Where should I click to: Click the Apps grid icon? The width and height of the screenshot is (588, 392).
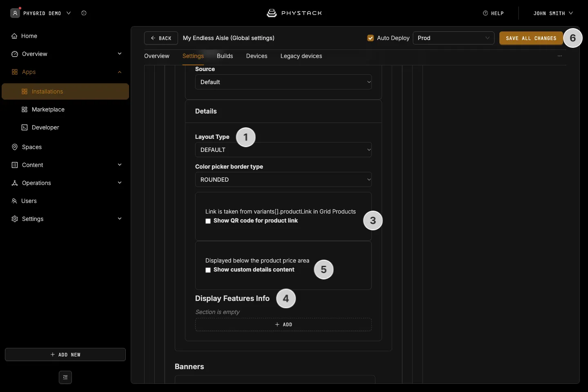click(15, 72)
